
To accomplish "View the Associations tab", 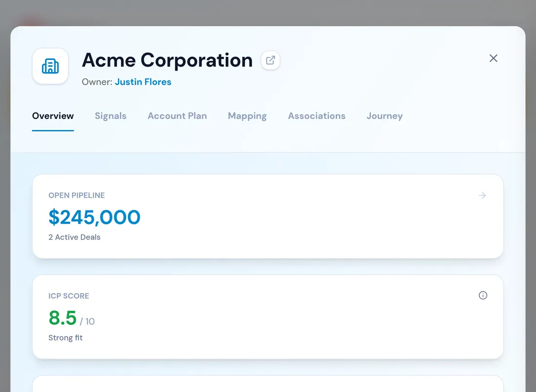I will tap(317, 116).
